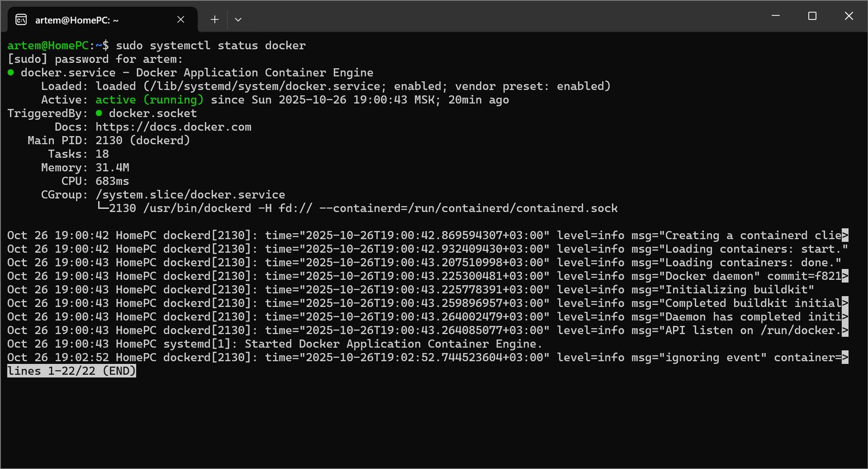This screenshot has width=868, height=469.
Task: Click truncation marker on 'Docker daemon' line
Action: [x=845, y=276]
